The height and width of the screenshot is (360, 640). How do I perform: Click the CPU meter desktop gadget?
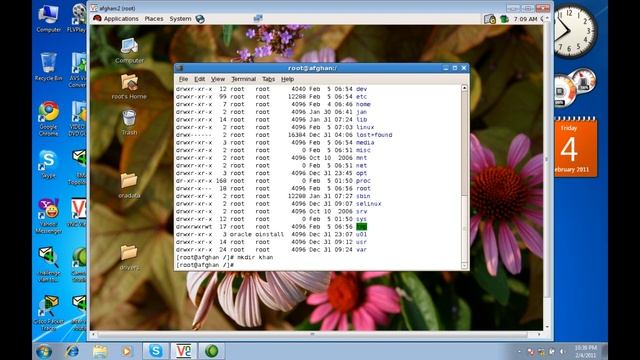574,89
